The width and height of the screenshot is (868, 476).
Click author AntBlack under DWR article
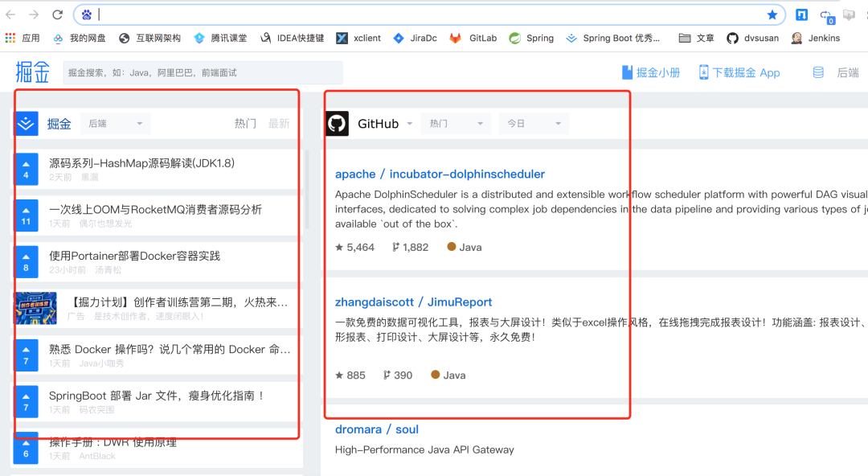click(97, 456)
